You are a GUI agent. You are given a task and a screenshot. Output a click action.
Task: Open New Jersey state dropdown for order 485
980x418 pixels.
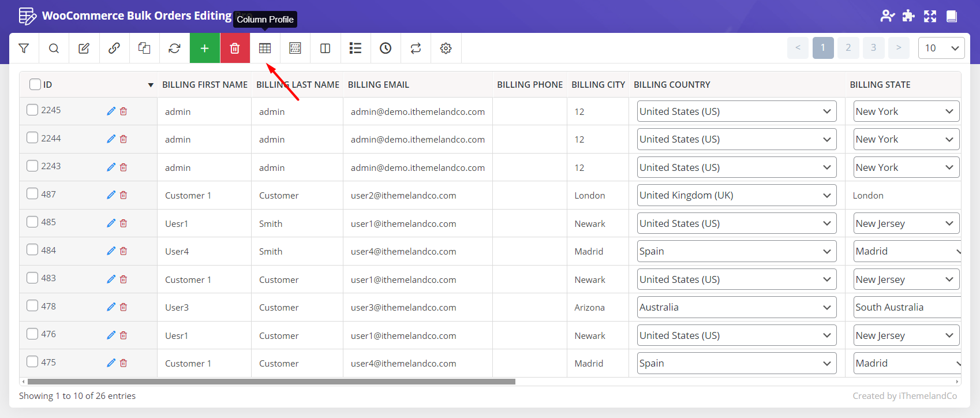(906, 223)
